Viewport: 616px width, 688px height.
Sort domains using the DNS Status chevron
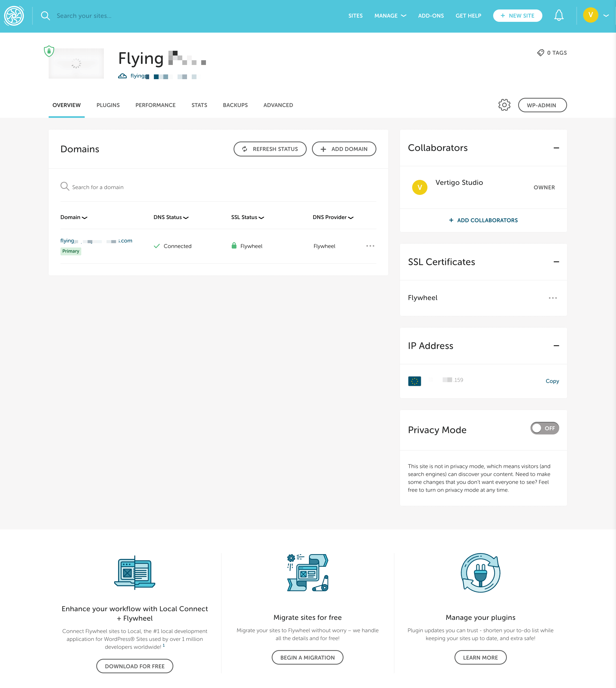[186, 217]
